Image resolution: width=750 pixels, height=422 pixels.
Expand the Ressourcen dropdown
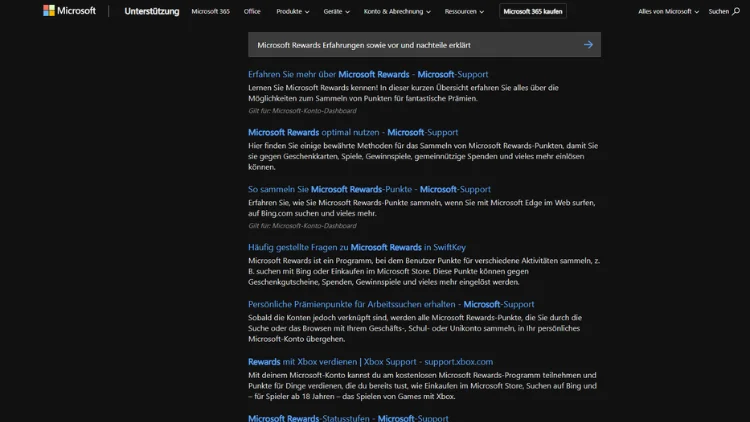tap(464, 11)
